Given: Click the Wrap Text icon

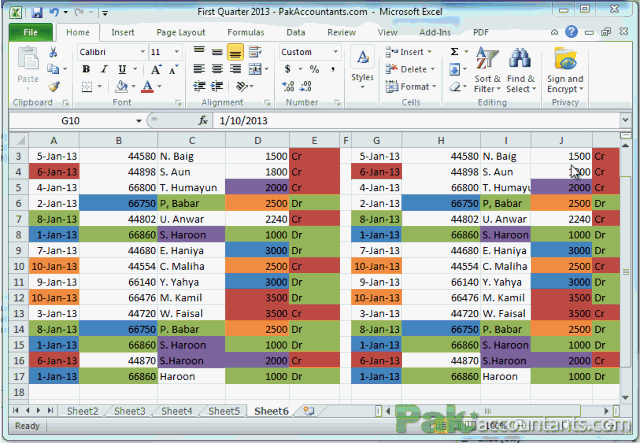Looking at the screenshot, I should (x=255, y=51).
